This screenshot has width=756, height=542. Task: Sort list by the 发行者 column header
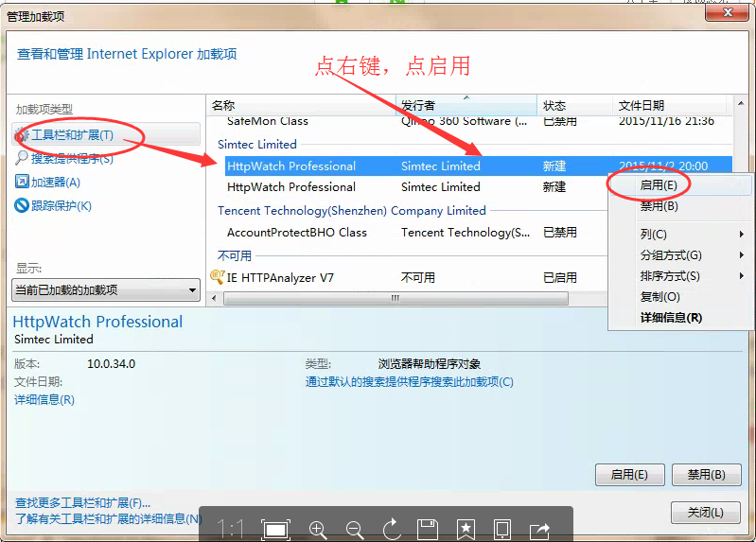(x=418, y=105)
